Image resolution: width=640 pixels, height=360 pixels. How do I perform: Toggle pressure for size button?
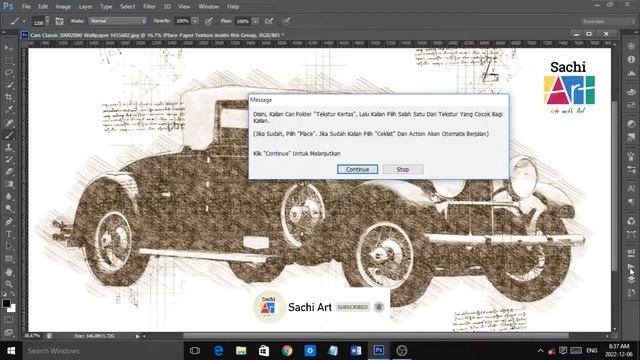pos(287,21)
